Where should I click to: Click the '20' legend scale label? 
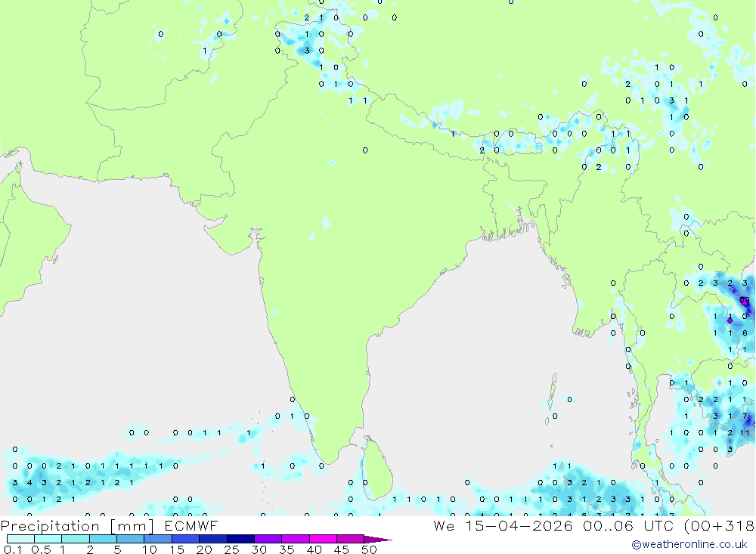(204, 549)
